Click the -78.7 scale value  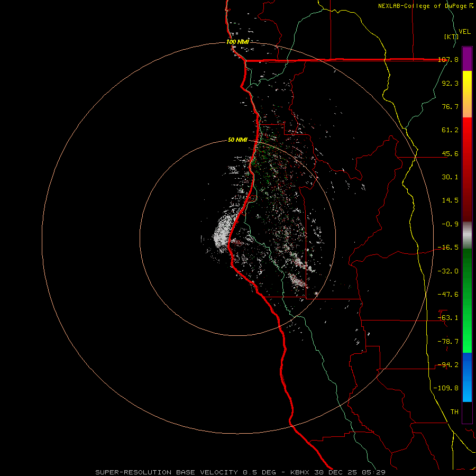coord(448,342)
